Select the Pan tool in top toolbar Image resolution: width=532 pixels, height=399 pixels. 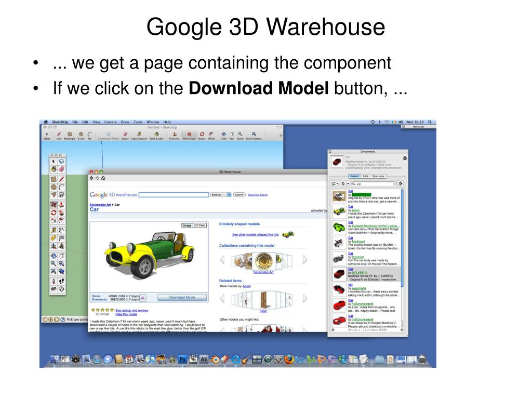click(232, 136)
